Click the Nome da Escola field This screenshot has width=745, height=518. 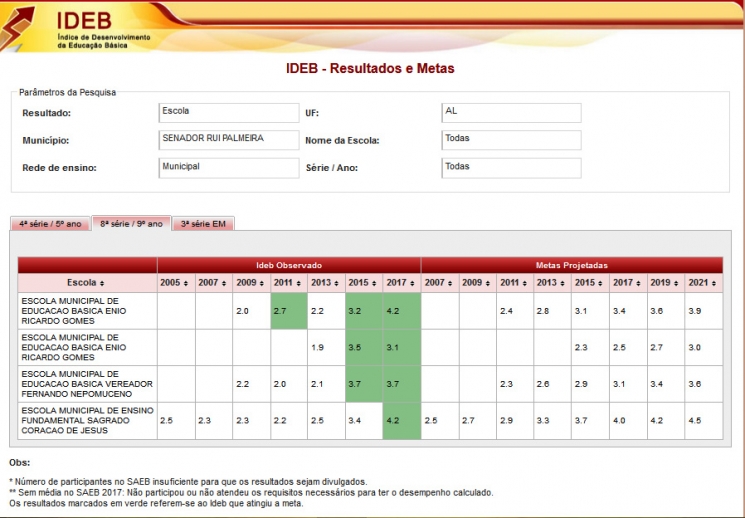coord(511,140)
